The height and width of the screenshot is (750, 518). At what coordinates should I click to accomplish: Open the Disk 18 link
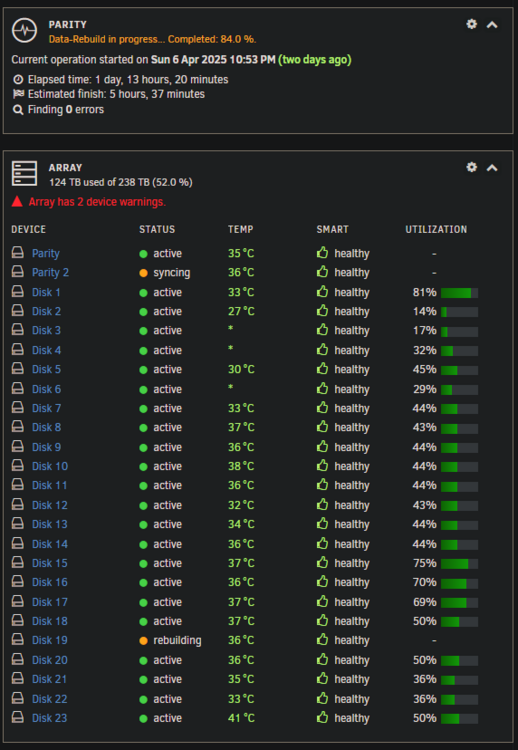[x=50, y=621]
